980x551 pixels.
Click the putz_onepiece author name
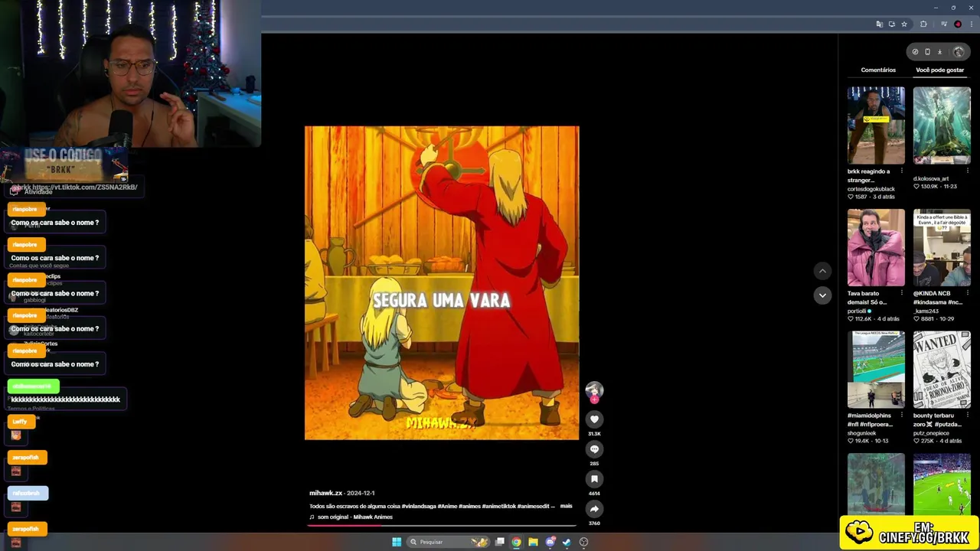tap(932, 433)
